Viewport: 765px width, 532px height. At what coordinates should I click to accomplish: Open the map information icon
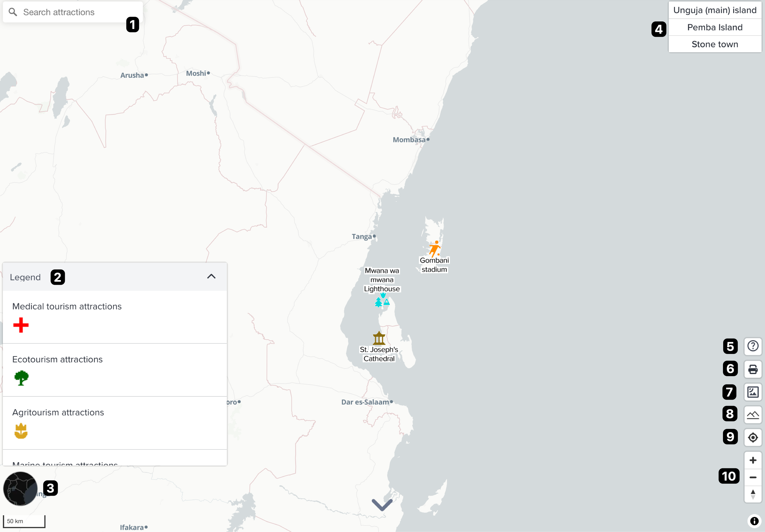pyautogui.click(x=754, y=521)
